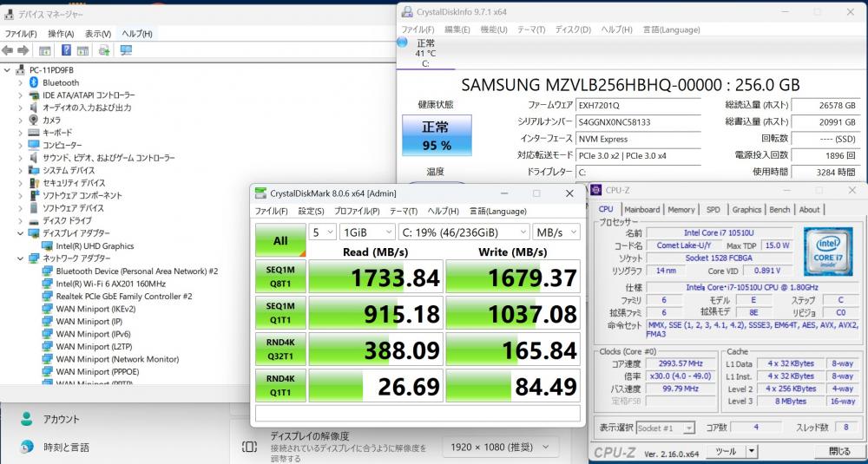Viewport: 868px width, 464px height.
Task: Open the 操作(A) menu in Device Manager
Action: point(61,34)
